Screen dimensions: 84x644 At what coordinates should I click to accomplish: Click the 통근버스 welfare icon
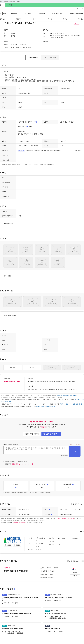(11, 249)
